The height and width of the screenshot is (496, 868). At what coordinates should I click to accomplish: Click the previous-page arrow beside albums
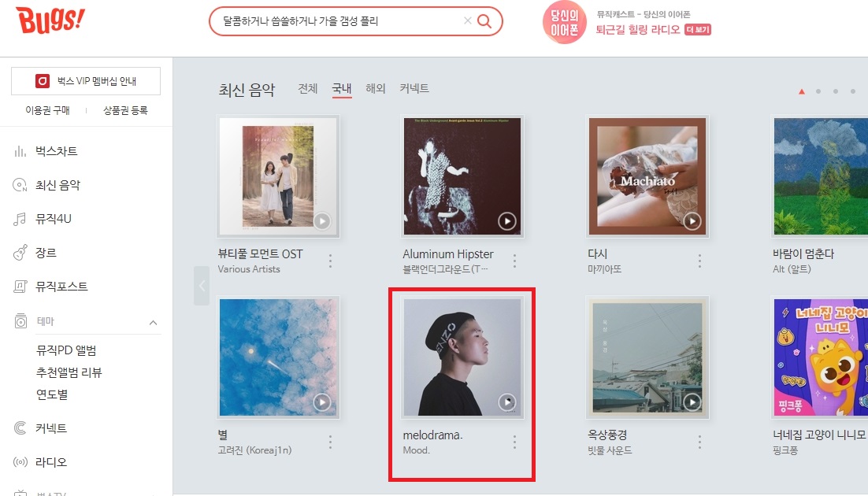pos(202,286)
